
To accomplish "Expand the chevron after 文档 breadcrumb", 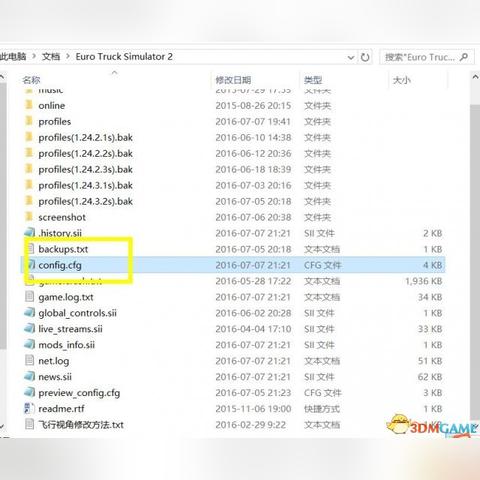I will pyautogui.click(x=68, y=56).
